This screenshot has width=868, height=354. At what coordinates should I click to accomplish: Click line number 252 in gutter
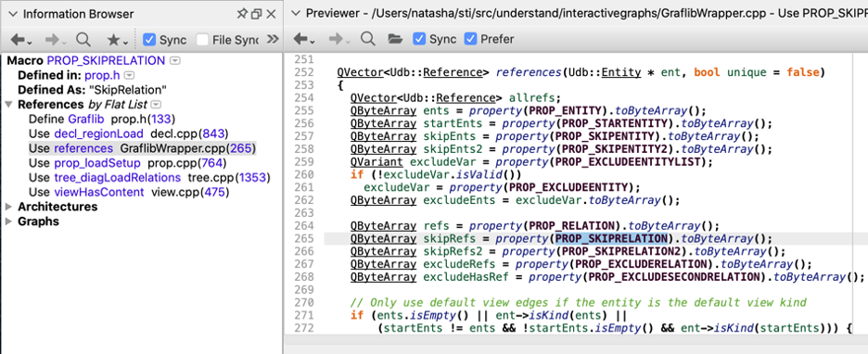(304, 72)
